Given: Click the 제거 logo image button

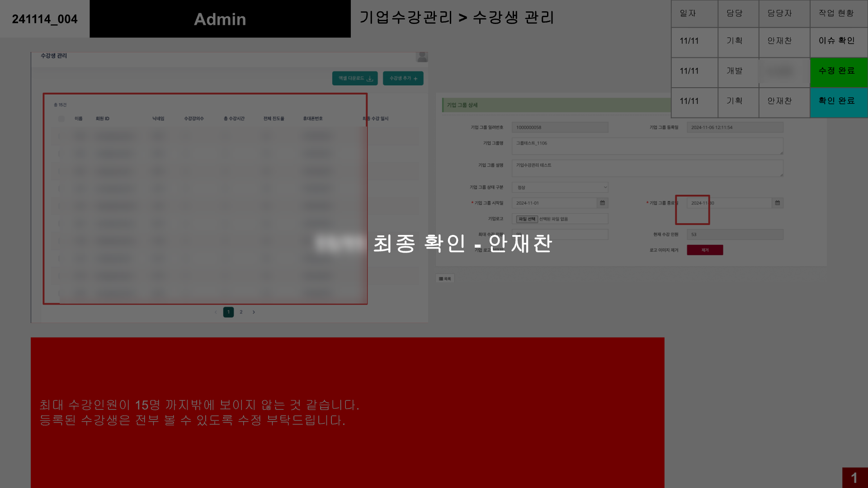Looking at the screenshot, I should (x=705, y=250).
